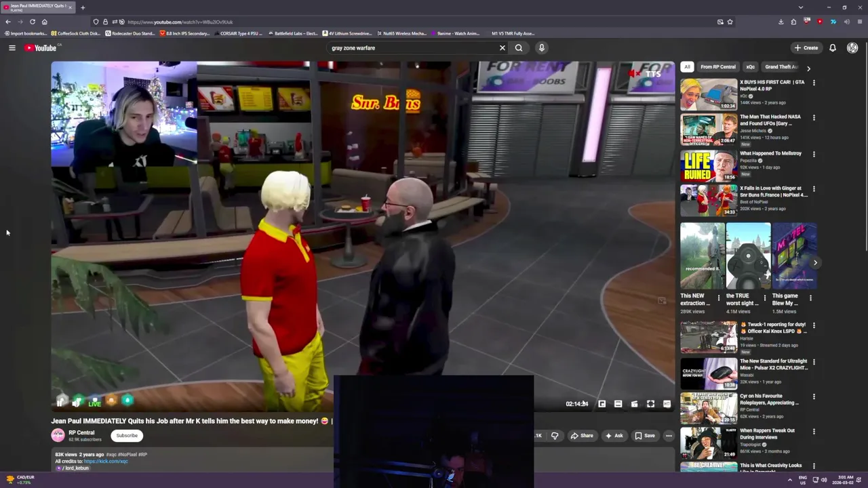Select the 'All' filter chip
This screenshot has height=488, width=868.
coord(687,66)
